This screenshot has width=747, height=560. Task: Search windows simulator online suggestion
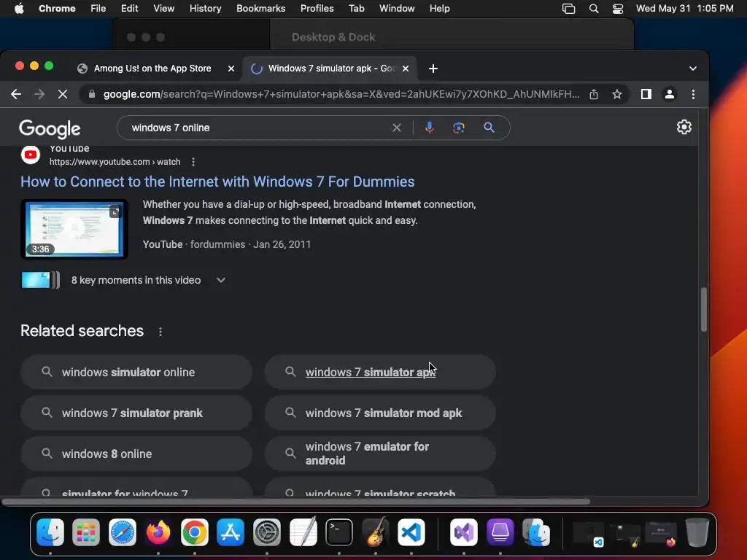[x=136, y=372]
